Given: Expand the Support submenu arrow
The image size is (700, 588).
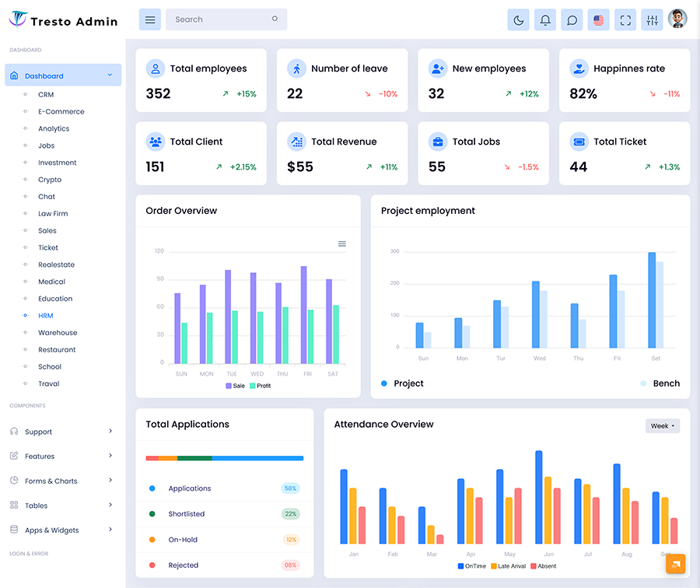Looking at the screenshot, I should (110, 431).
